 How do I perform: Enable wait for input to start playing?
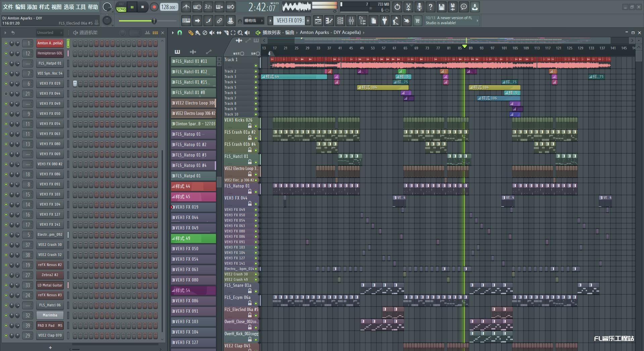(197, 7)
